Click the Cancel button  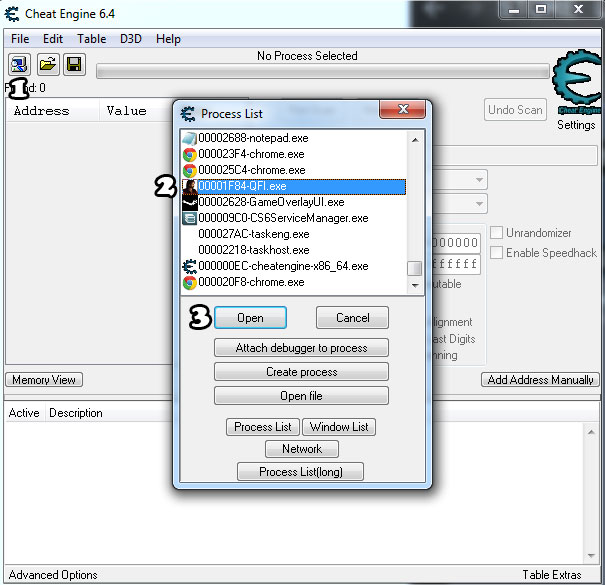352,318
